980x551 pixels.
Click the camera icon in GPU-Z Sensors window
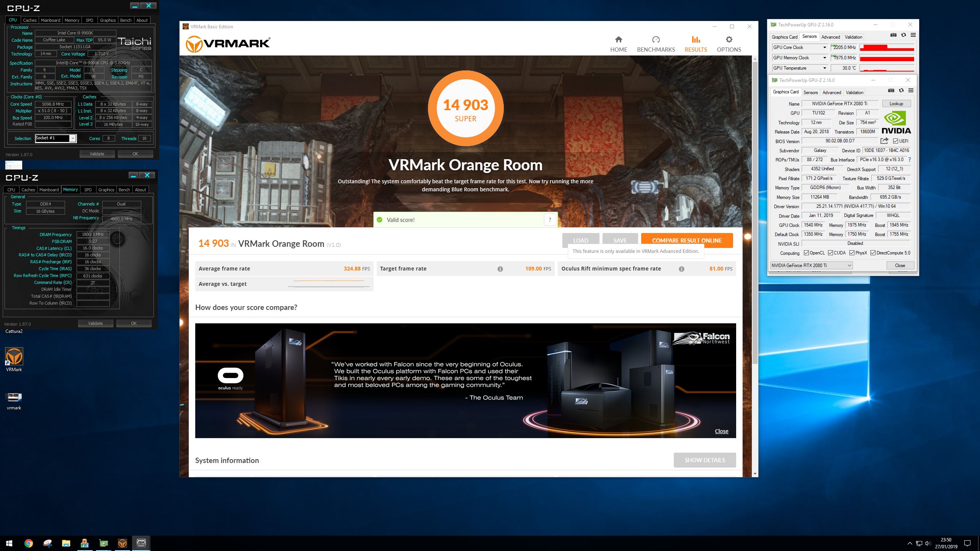pyautogui.click(x=893, y=35)
